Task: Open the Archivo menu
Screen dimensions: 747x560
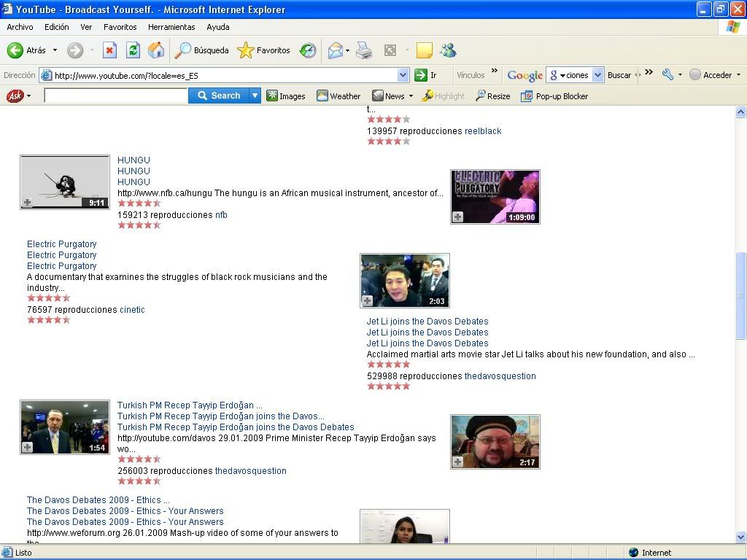Action: [x=20, y=27]
